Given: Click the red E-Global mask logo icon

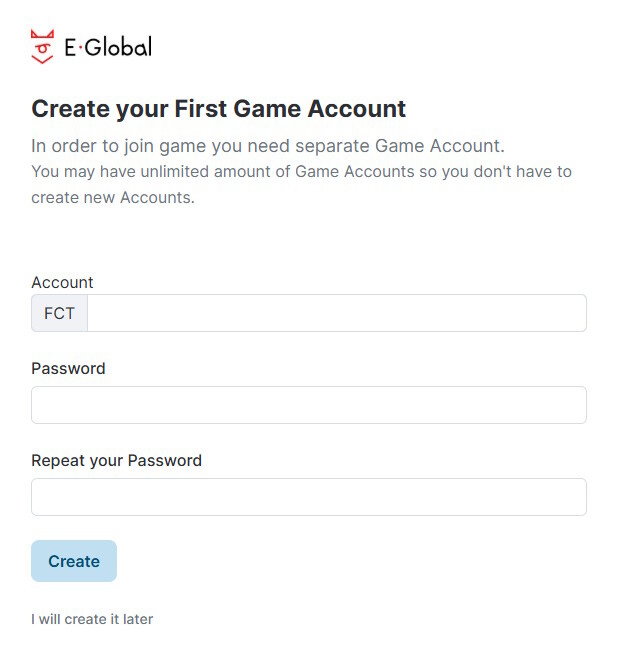Looking at the screenshot, I should click(x=43, y=47).
